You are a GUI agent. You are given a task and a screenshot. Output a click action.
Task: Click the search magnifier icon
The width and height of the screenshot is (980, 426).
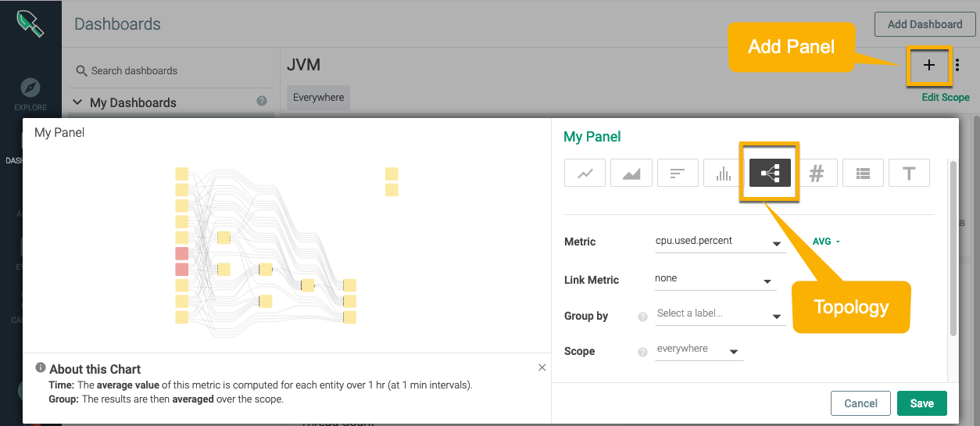coord(81,70)
